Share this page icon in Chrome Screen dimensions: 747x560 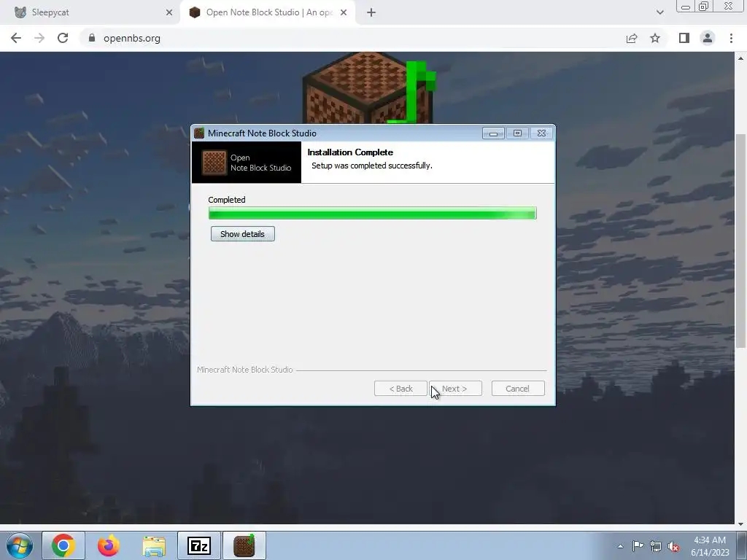pyautogui.click(x=632, y=38)
